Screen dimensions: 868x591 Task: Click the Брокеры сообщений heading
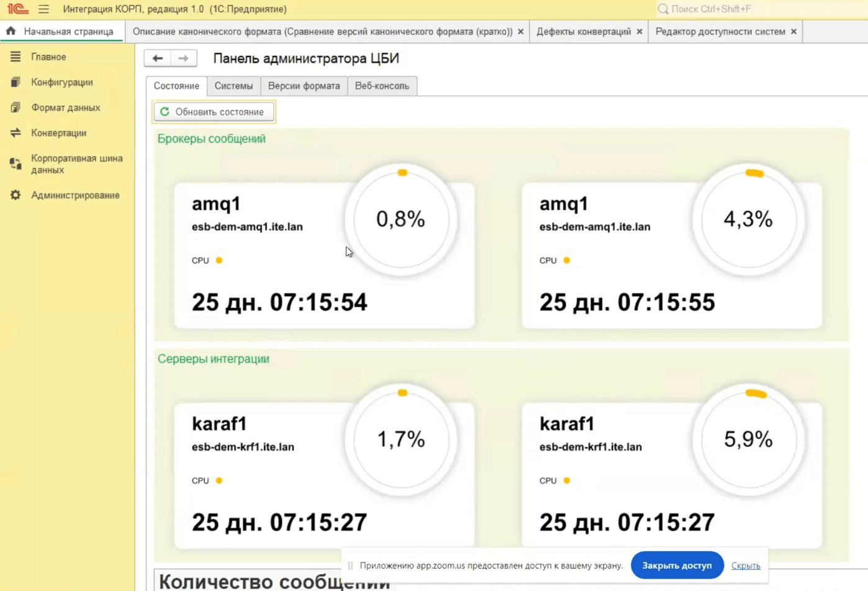[212, 138]
